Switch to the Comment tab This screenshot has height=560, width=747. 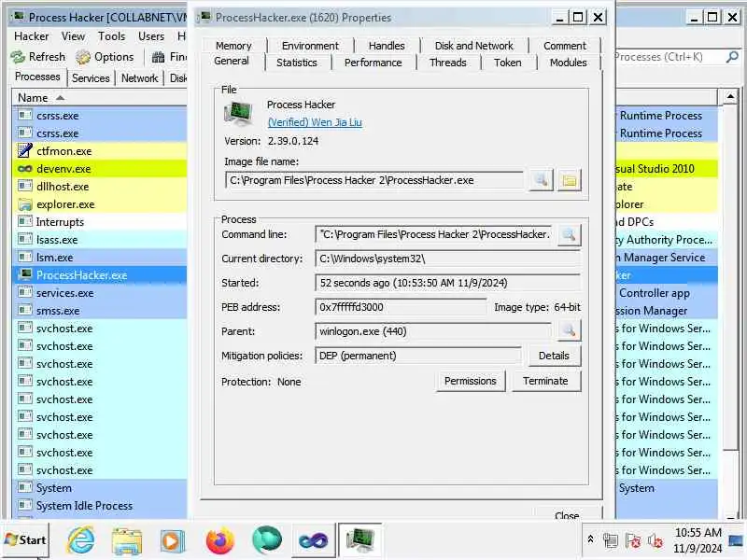(565, 46)
